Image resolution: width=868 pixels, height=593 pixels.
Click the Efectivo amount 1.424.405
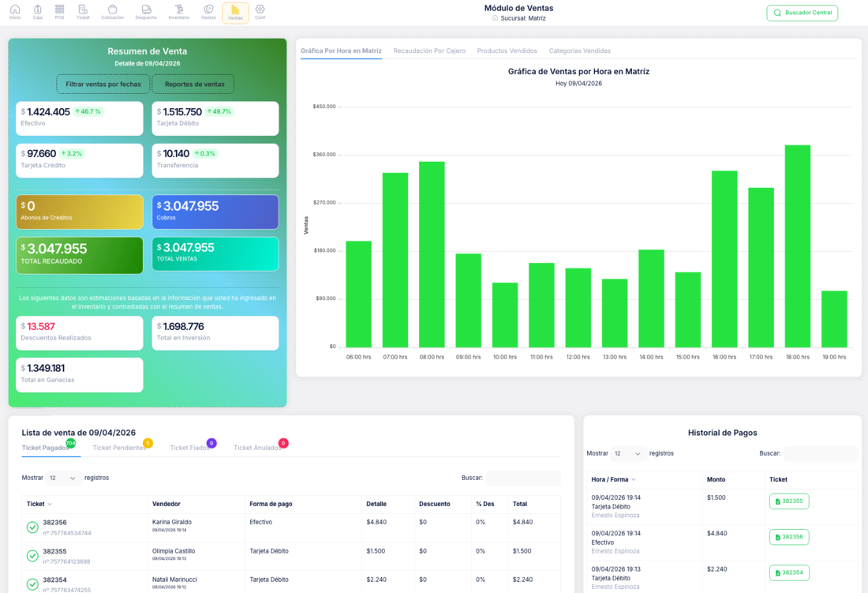click(48, 112)
